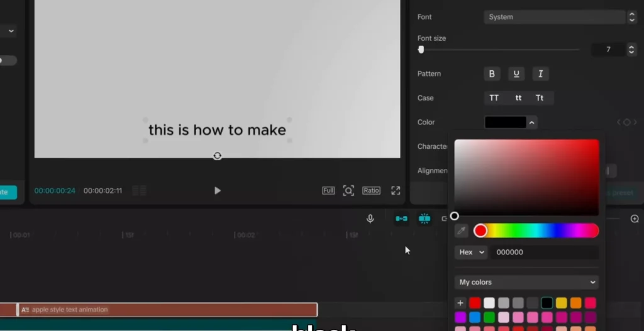Click the Pattern label
Viewport: 644px width, 331px height.
(429, 74)
